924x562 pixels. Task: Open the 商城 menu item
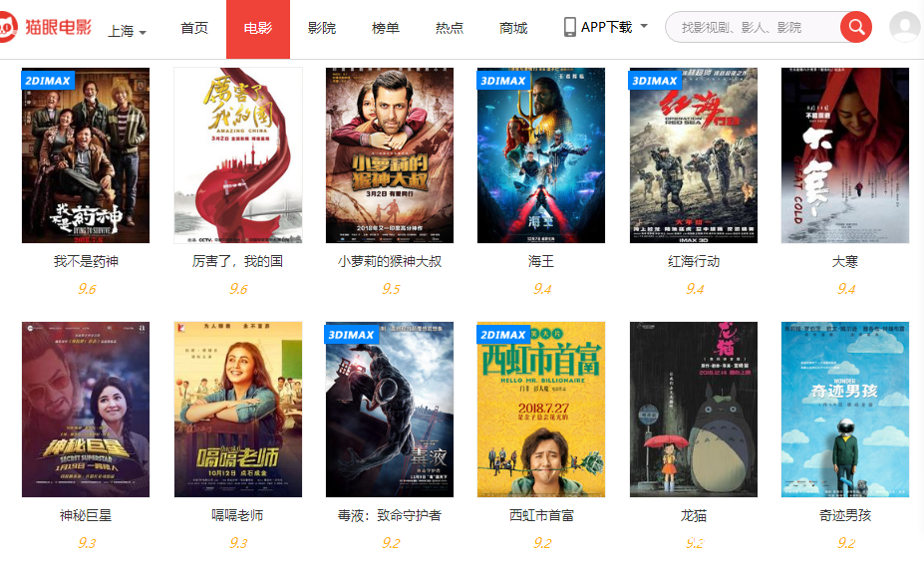(x=512, y=28)
